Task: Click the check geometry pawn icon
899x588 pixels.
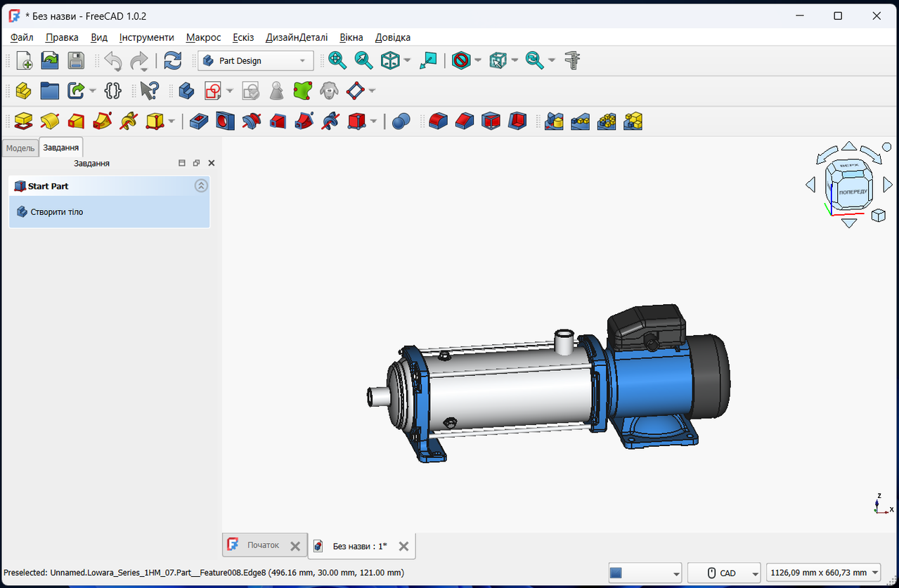Action: [x=276, y=91]
